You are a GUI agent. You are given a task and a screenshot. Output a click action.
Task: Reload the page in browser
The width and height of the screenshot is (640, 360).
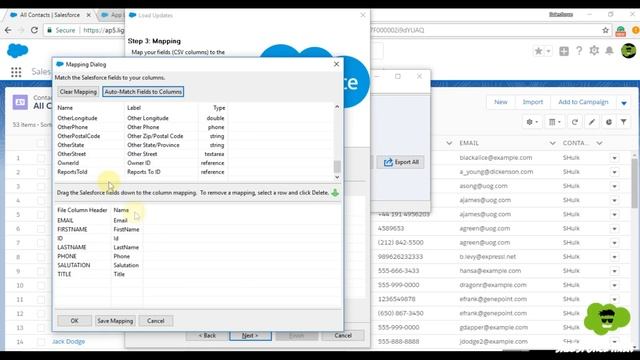(x=34, y=30)
